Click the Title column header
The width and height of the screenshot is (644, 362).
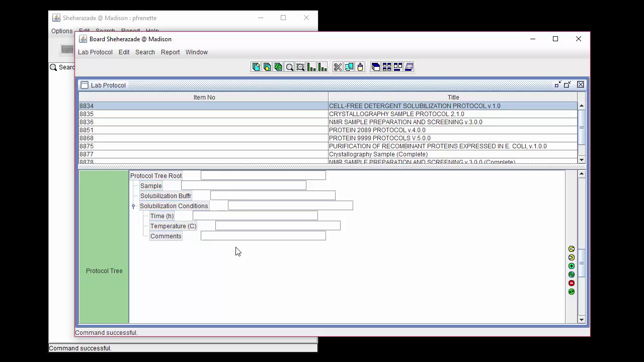click(453, 98)
